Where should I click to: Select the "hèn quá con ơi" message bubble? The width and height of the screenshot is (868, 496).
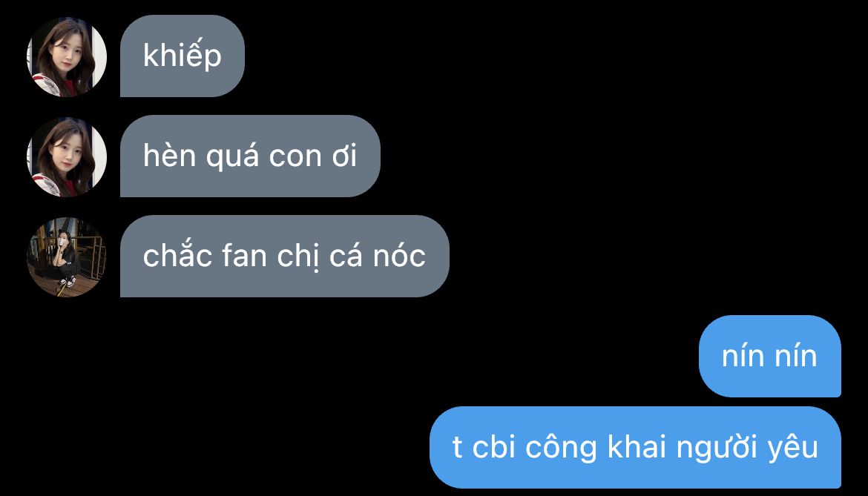(250, 156)
